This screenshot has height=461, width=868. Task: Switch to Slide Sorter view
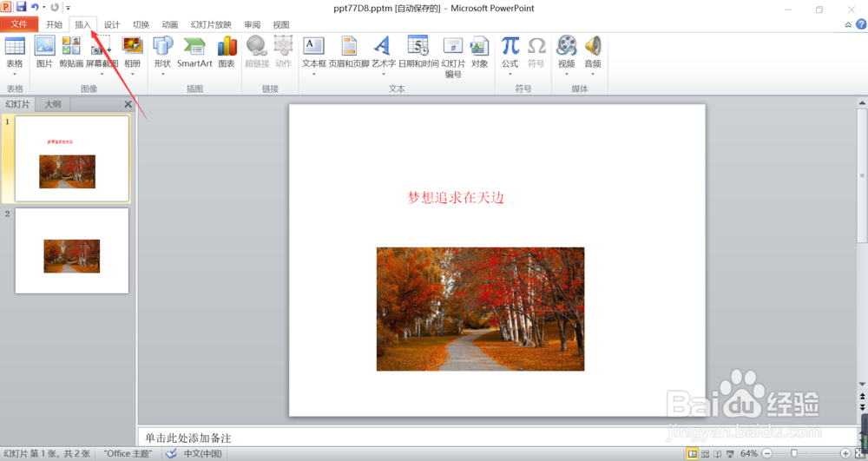(705, 454)
